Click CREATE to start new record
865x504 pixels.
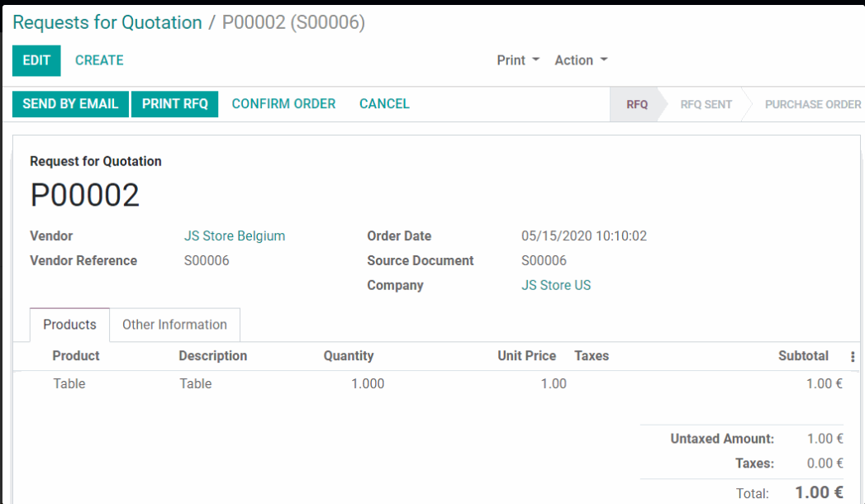(99, 60)
